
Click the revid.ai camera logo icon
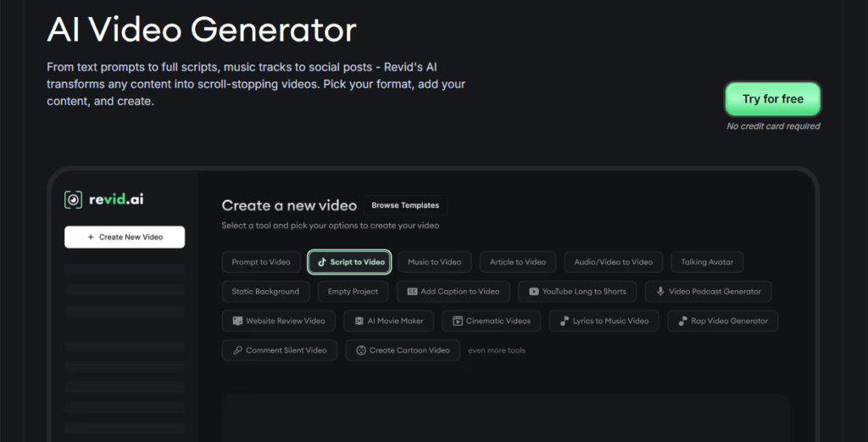(73, 199)
